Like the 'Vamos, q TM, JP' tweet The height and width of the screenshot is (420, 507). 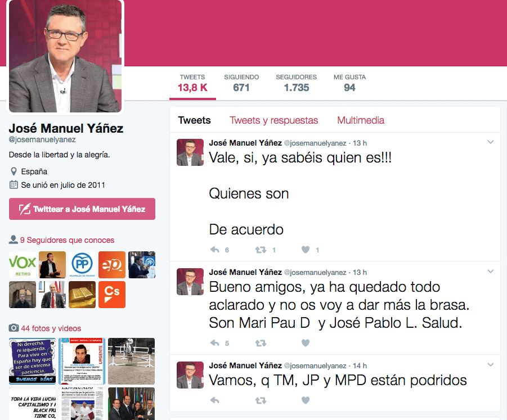click(x=306, y=401)
